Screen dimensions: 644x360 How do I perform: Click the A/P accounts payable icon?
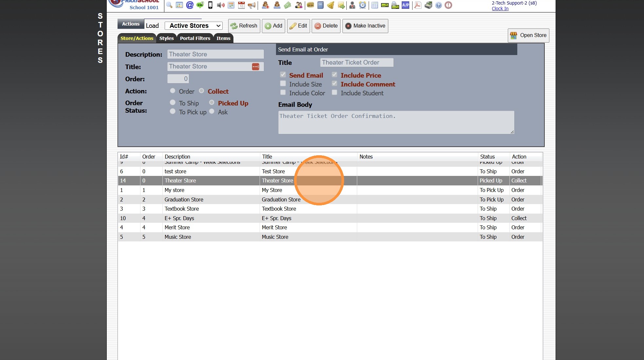[405, 5]
